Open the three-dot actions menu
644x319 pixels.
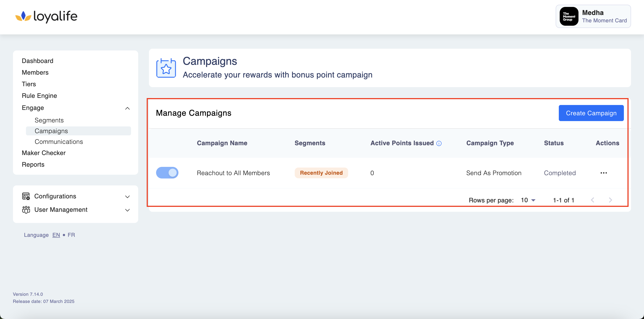(604, 173)
